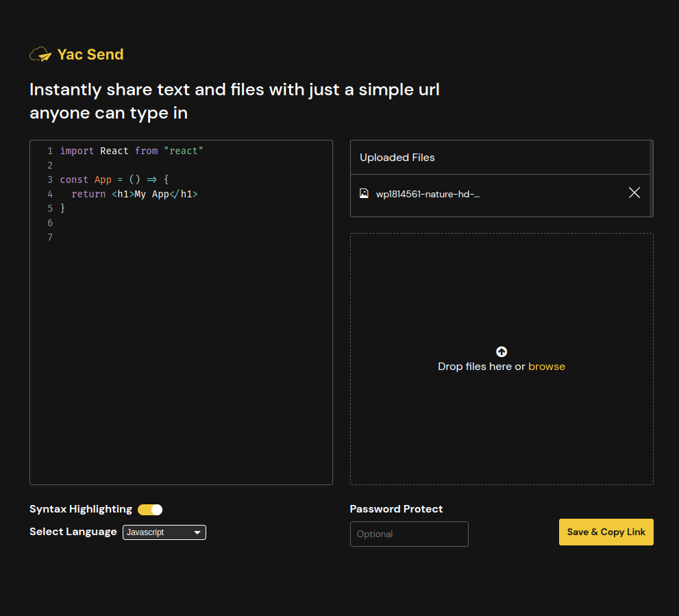
Task: Click the upload arrow icon in drop zone
Action: [502, 352]
